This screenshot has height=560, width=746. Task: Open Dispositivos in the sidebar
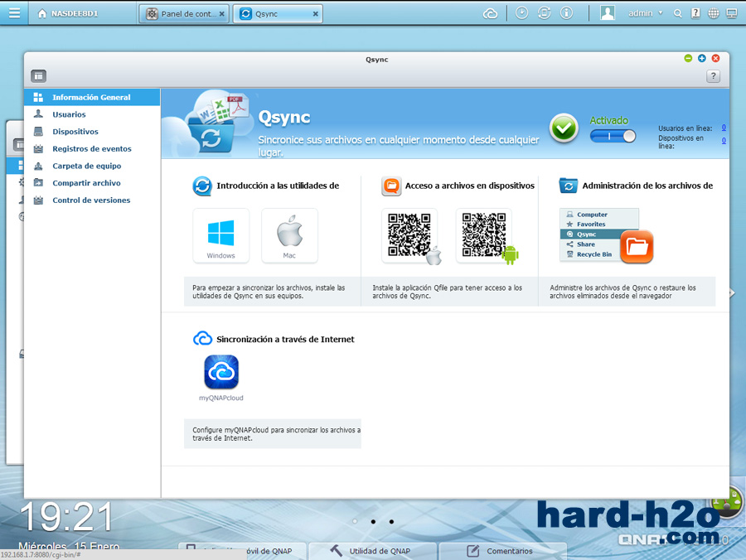(92, 132)
